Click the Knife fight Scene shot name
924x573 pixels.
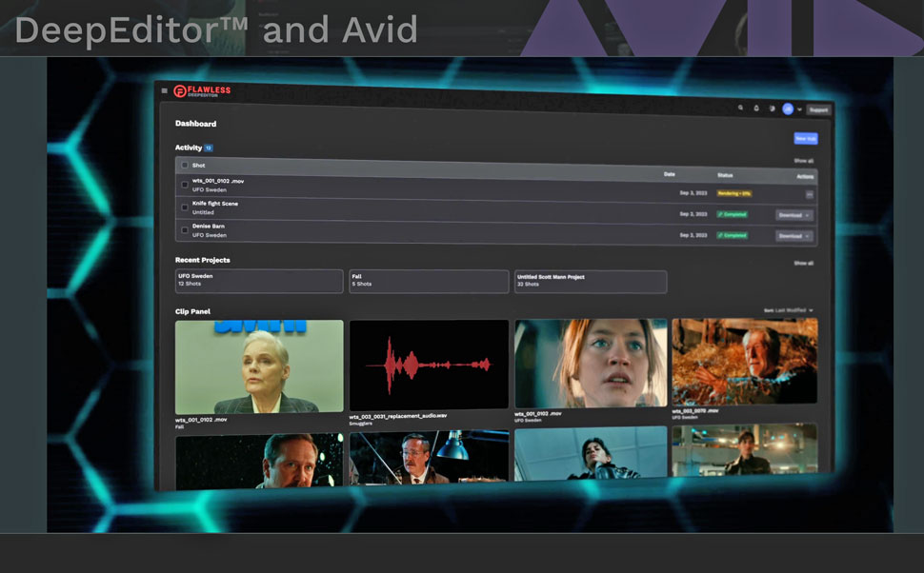(x=215, y=203)
